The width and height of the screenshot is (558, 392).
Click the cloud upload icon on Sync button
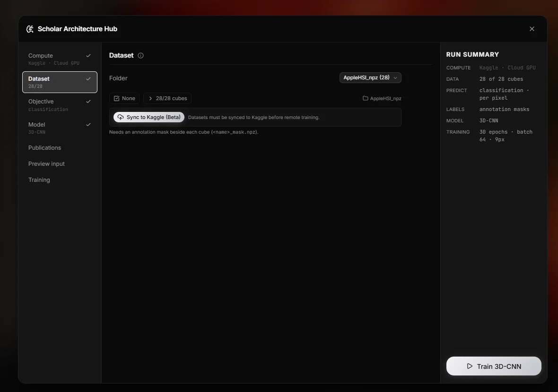point(121,117)
